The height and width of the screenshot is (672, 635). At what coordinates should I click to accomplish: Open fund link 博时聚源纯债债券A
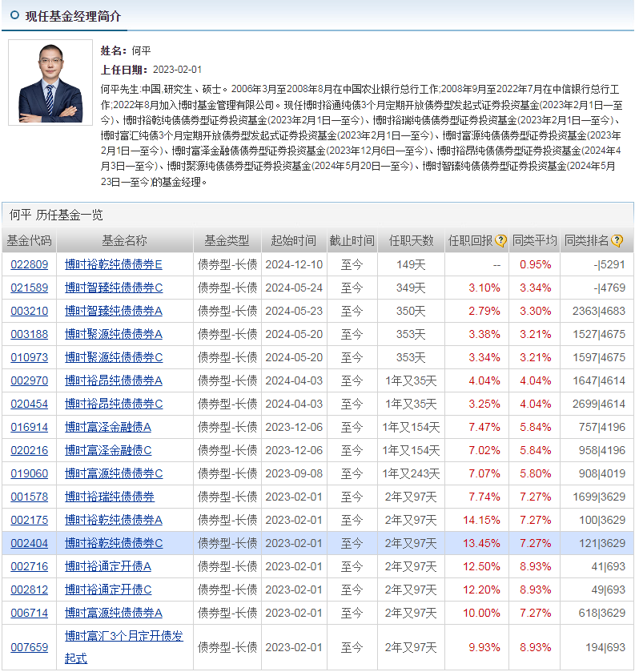(114, 334)
